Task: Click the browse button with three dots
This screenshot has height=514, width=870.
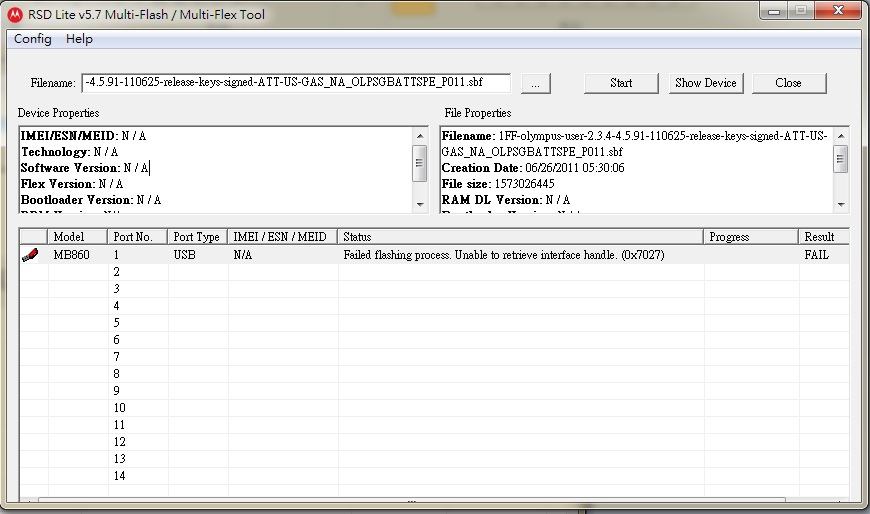Action: point(535,83)
